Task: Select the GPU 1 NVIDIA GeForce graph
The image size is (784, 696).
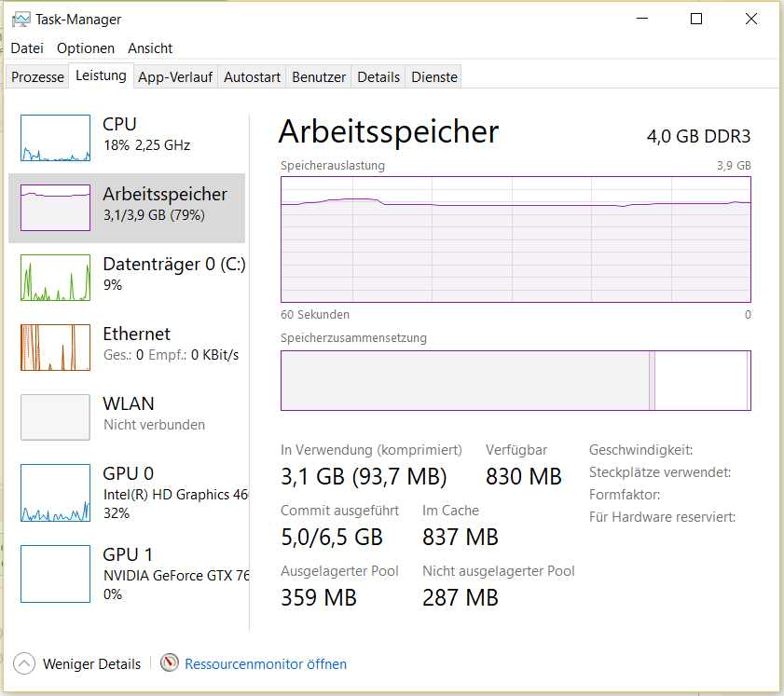Action: pos(55,574)
